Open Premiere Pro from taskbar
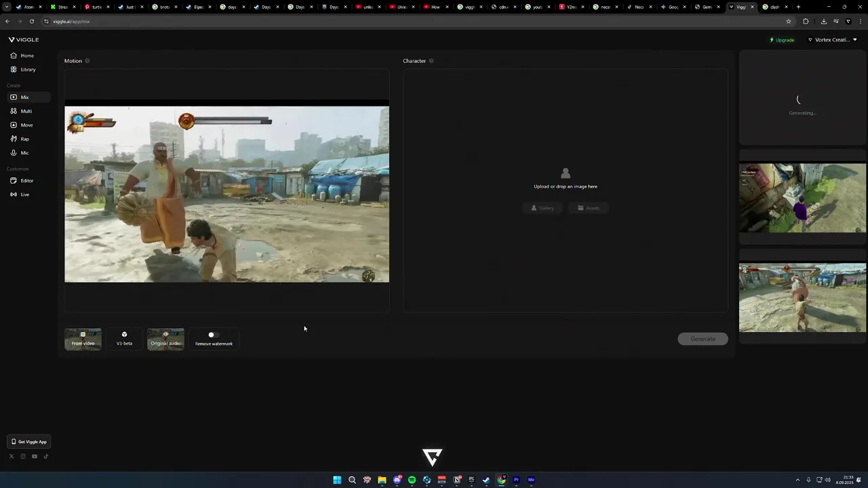Viewport: 868px width, 488px height. pyautogui.click(x=516, y=480)
